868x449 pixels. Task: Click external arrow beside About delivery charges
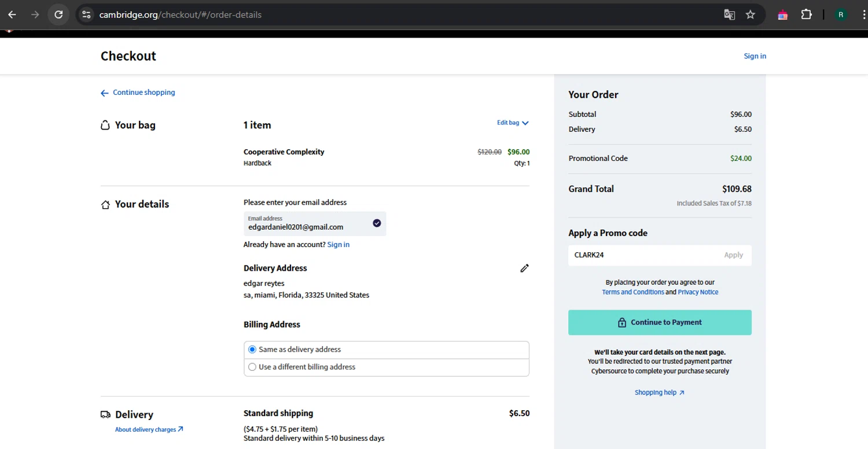point(181,429)
